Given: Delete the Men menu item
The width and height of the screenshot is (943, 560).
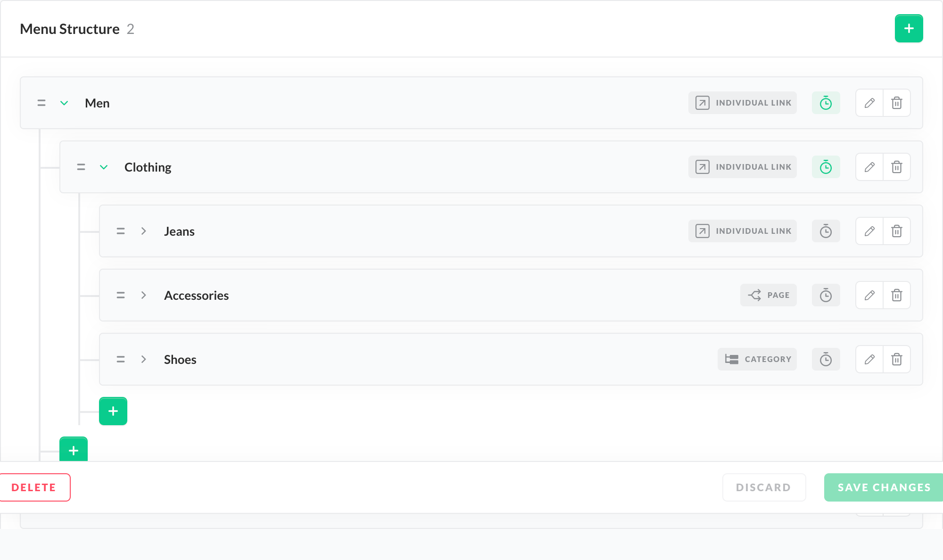Looking at the screenshot, I should pos(896,103).
